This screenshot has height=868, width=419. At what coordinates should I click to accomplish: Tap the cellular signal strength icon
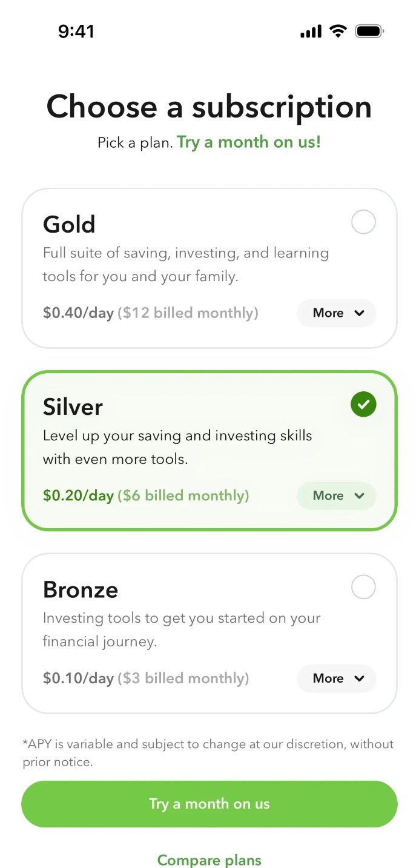tap(310, 30)
